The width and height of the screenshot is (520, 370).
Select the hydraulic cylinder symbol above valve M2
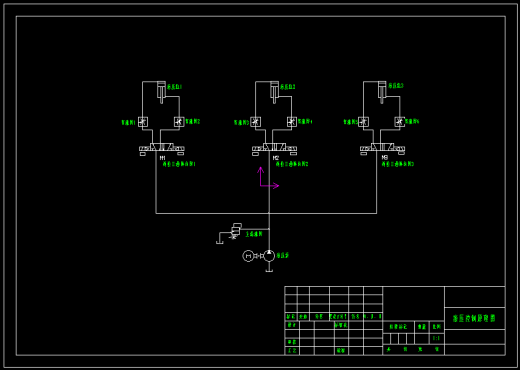274,92
